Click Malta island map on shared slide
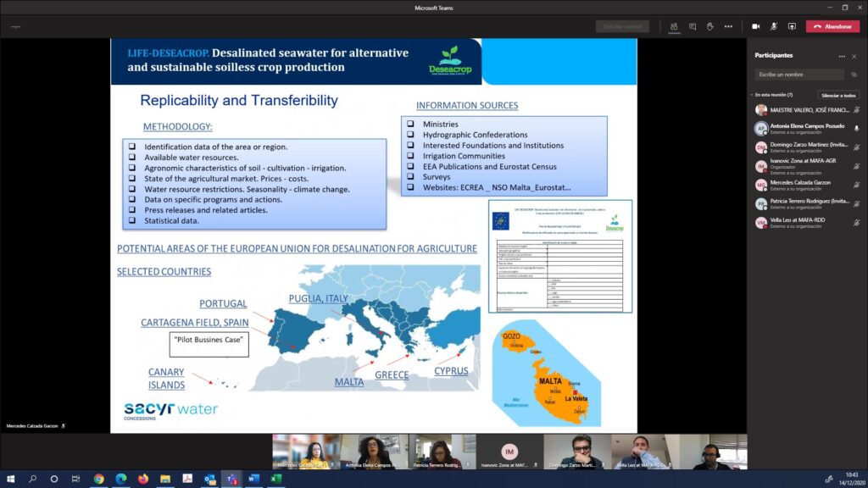 click(x=547, y=374)
